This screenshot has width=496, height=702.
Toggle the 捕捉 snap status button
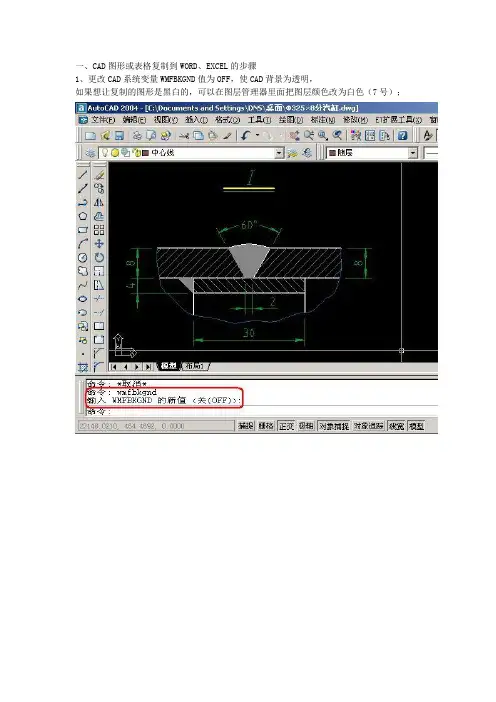tap(245, 426)
